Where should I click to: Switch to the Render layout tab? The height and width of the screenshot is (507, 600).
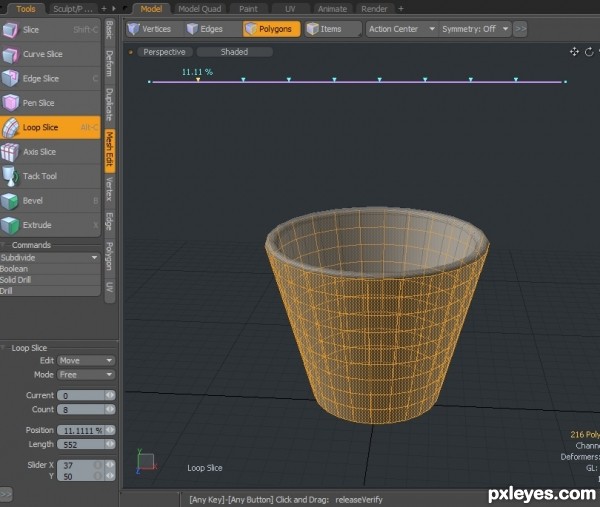pyautogui.click(x=374, y=9)
